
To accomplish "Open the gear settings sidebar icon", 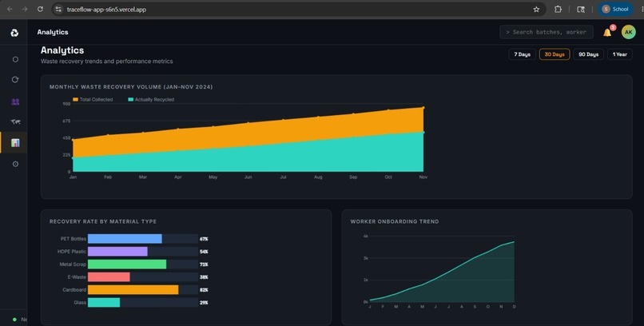I will (15, 164).
